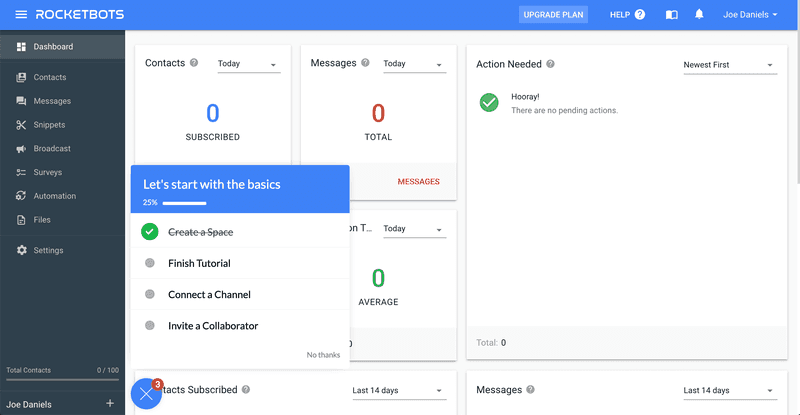This screenshot has width=800, height=415.
Task: Select the Invite a Collaborator checklist item
Action: (x=213, y=326)
